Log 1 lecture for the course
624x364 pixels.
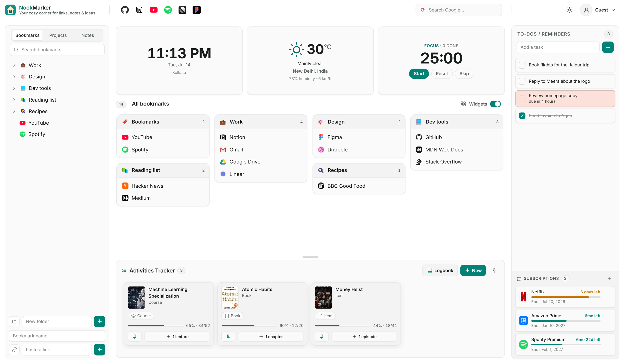(177, 337)
